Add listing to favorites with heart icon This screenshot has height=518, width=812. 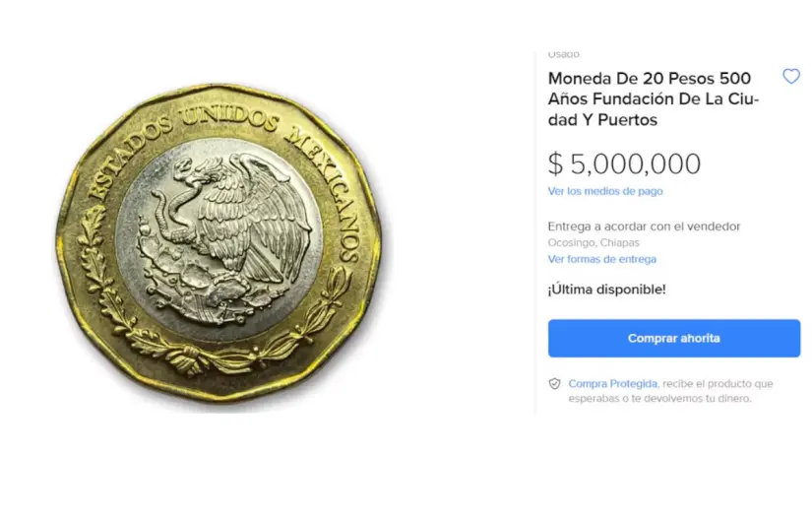pos(790,76)
